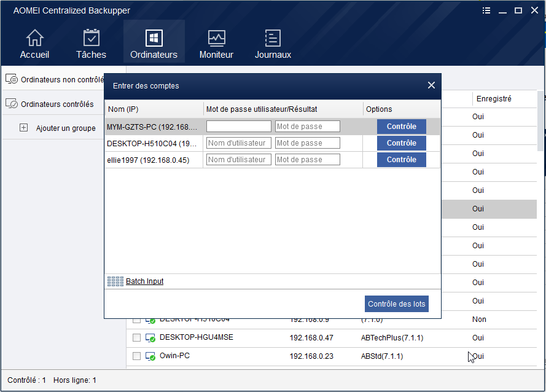This screenshot has height=392, width=546.
Task: Open the Accueil home icon
Action: point(34,38)
